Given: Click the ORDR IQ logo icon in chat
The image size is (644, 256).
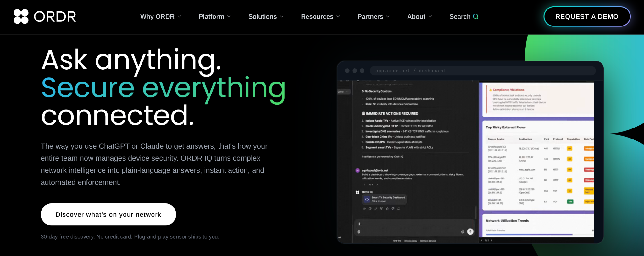Looking at the screenshot, I should [358, 192].
